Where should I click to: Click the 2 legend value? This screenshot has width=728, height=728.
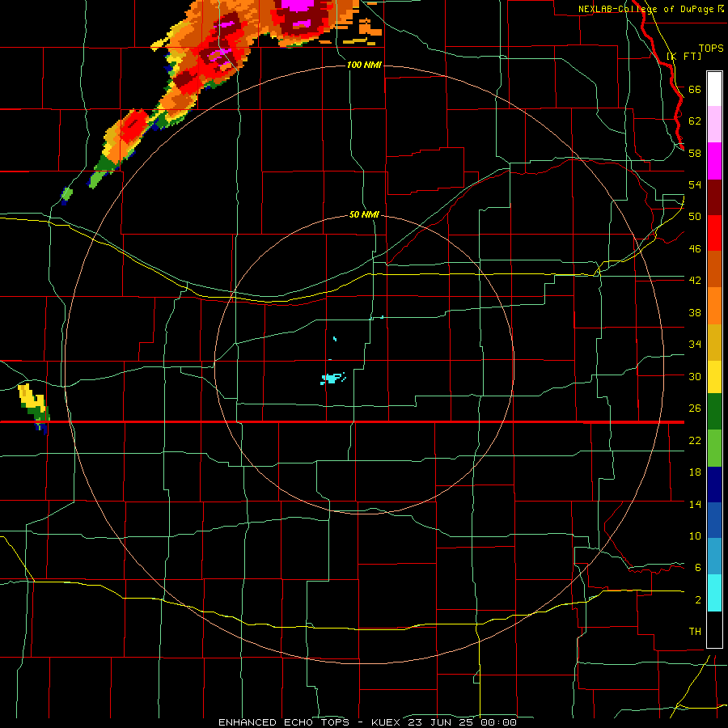coord(697,600)
